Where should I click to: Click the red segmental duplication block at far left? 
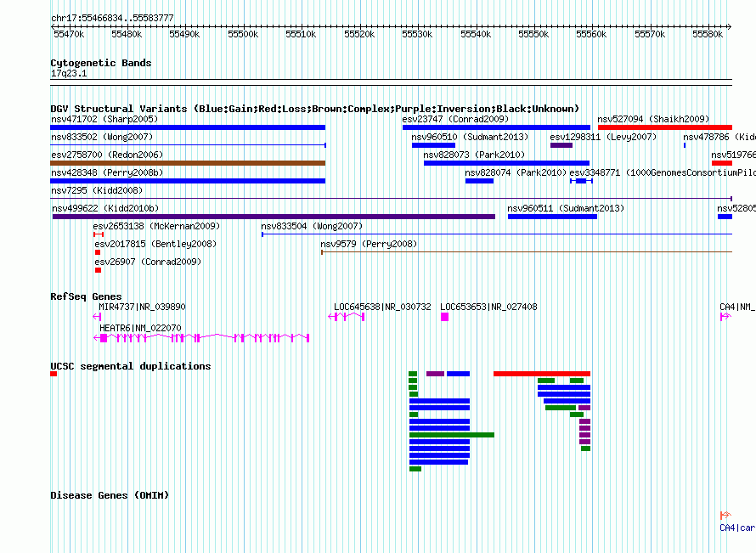(x=54, y=374)
